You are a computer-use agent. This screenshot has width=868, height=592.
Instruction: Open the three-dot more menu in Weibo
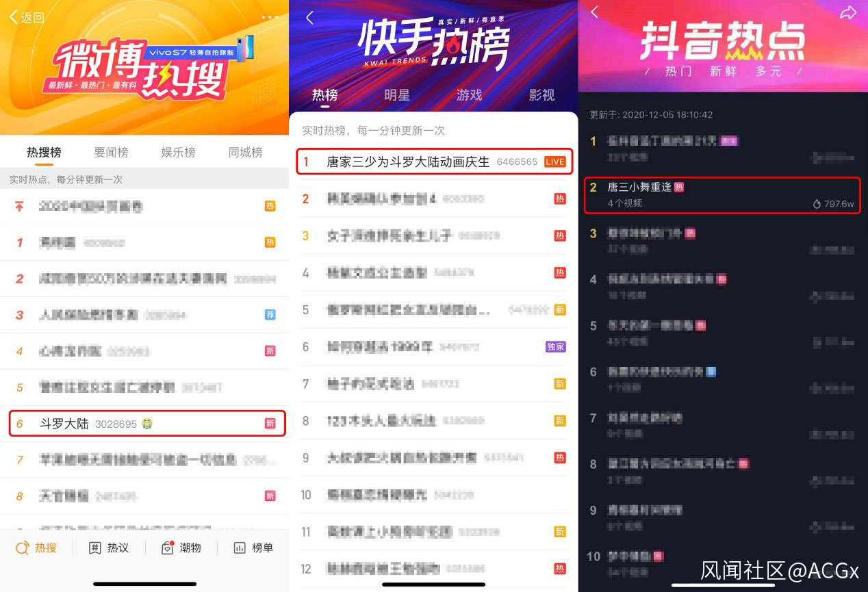(x=270, y=17)
